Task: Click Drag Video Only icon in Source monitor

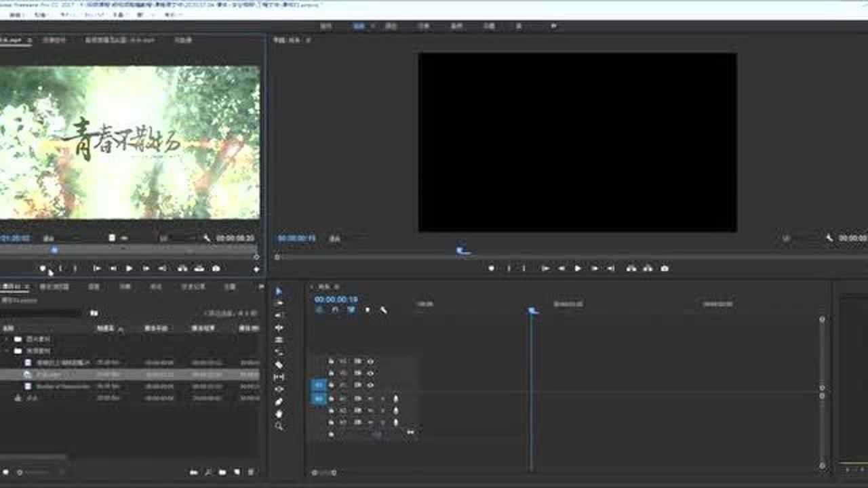Action: click(113, 238)
